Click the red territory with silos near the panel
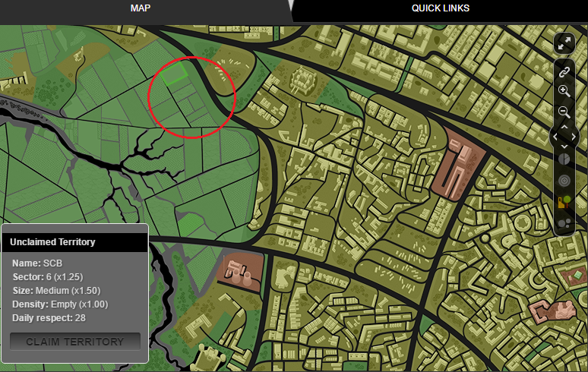Image resolution: width=588 pixels, height=372 pixels. tap(240, 272)
